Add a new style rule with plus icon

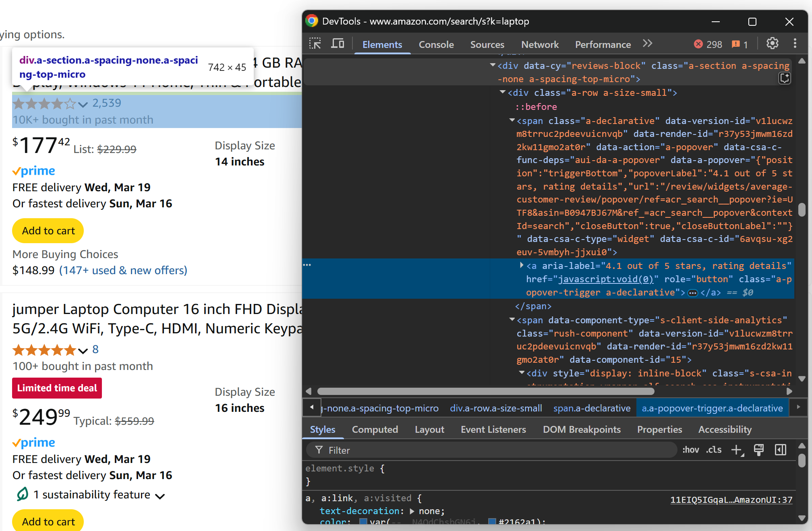pyautogui.click(x=737, y=450)
